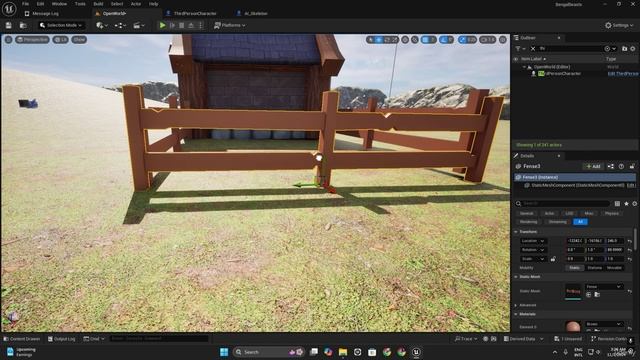This screenshot has height=360, width=640.
Task: Open the Help menu
Action: [x=153, y=4]
